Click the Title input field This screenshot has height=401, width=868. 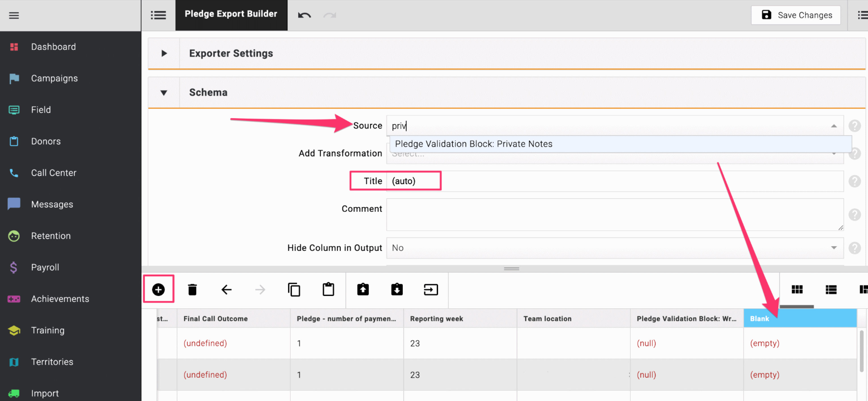tap(615, 181)
